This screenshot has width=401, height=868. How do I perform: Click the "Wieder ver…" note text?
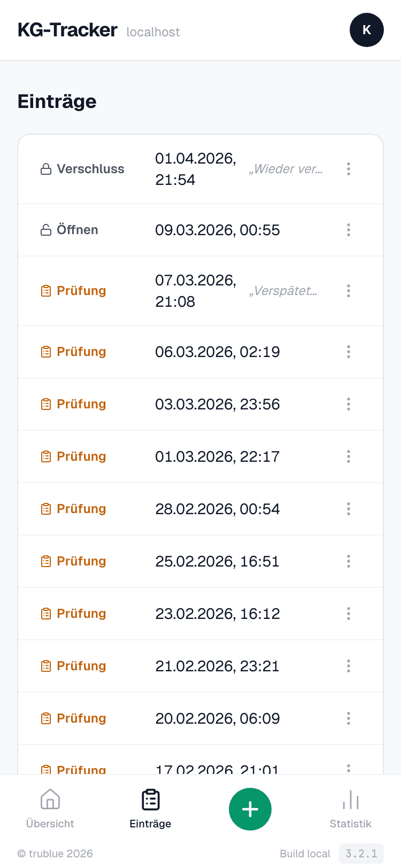point(286,169)
